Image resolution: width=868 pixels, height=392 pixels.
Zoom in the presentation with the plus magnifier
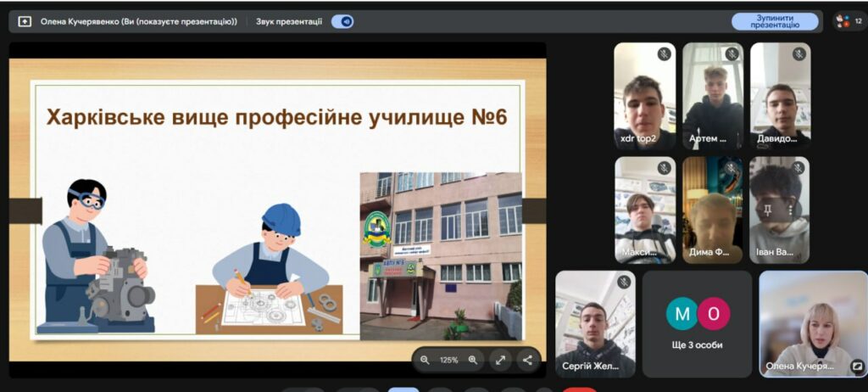click(473, 360)
